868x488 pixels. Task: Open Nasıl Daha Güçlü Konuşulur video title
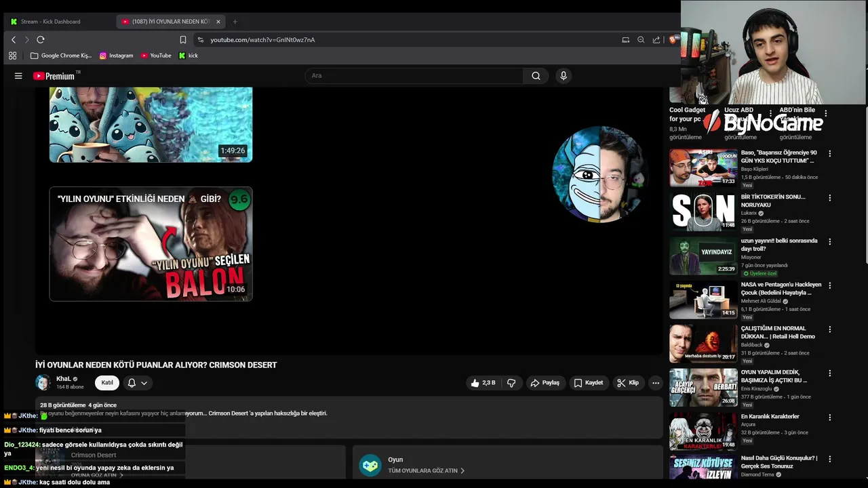[x=779, y=462]
